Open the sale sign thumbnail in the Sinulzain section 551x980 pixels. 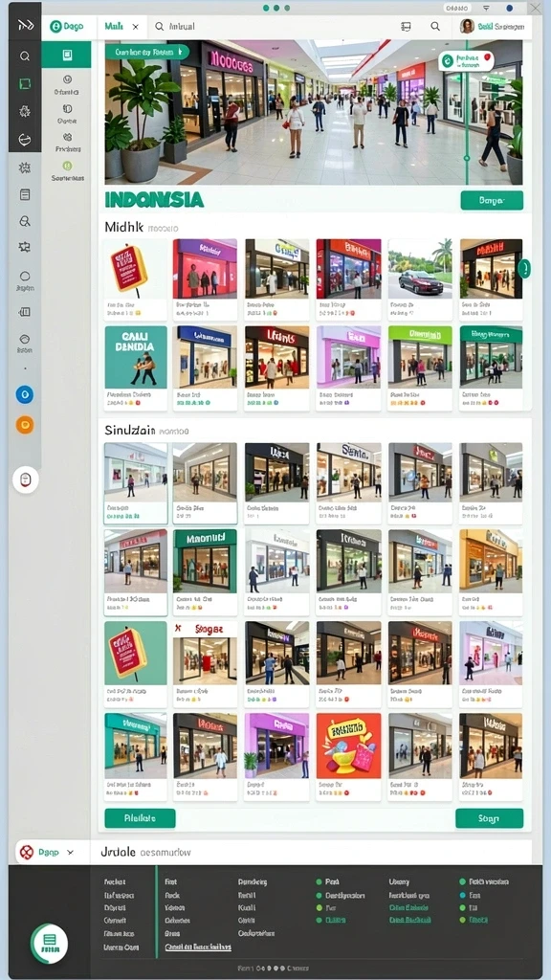coord(136,652)
